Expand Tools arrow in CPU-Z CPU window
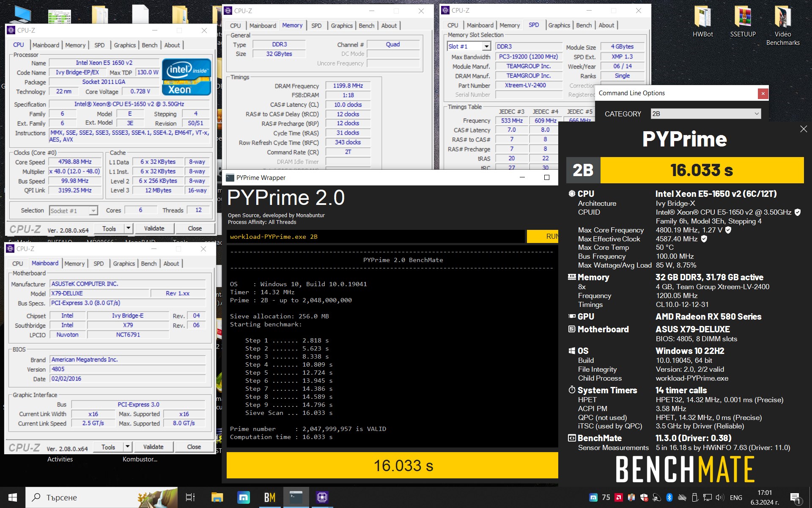Screen dimensions: 812x508 [x=129, y=228]
